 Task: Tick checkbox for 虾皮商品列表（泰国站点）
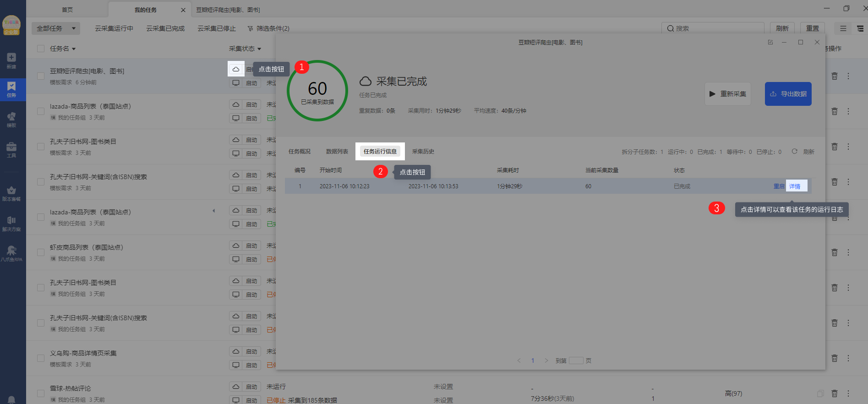[x=41, y=252]
